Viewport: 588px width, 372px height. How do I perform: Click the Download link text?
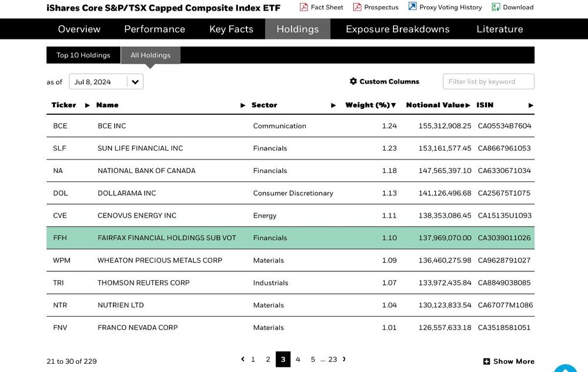518,7
